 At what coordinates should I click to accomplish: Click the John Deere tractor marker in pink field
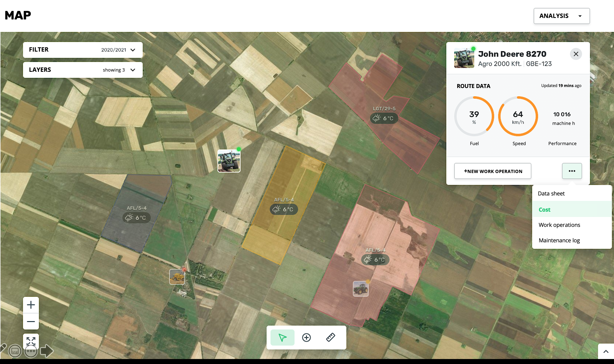pyautogui.click(x=360, y=289)
